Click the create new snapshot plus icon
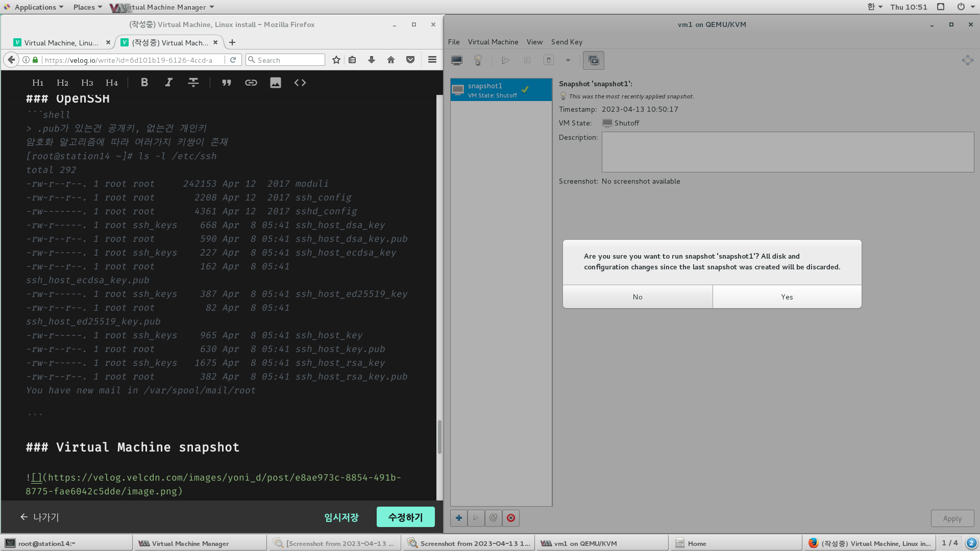 pyautogui.click(x=458, y=518)
